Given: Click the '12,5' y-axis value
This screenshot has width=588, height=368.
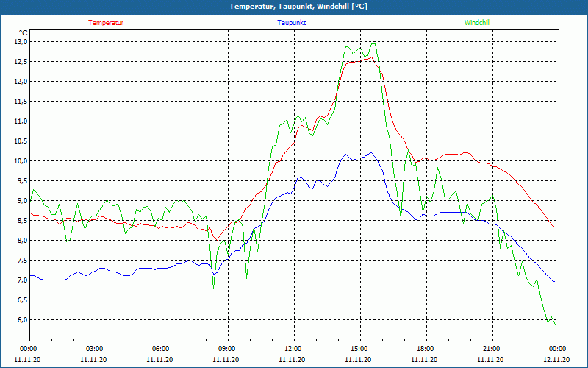Looking at the screenshot, I should coord(21,62).
